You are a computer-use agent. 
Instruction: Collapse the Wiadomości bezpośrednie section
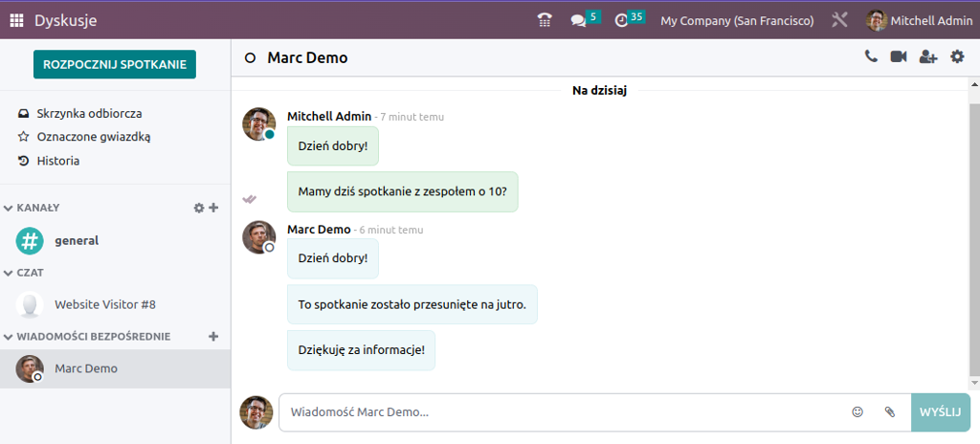click(x=87, y=337)
